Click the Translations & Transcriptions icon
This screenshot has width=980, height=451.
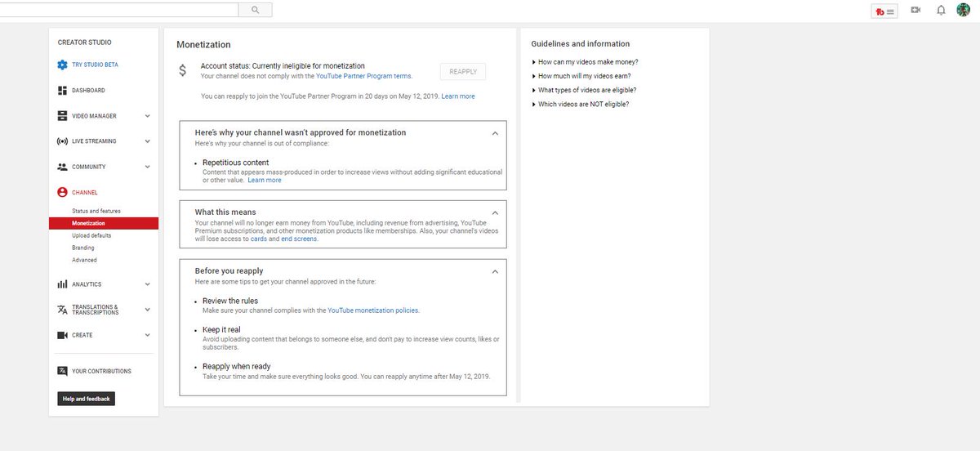coord(63,310)
